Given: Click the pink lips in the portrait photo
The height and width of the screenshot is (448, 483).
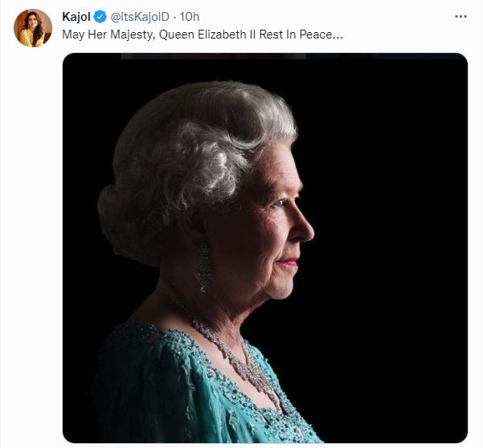Looking at the screenshot, I should 289,263.
